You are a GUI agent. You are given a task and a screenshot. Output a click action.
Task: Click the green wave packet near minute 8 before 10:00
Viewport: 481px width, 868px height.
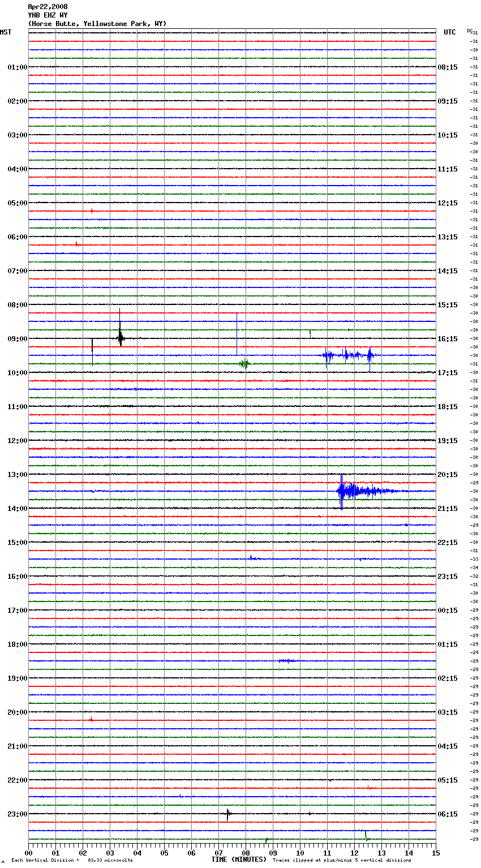click(x=244, y=364)
